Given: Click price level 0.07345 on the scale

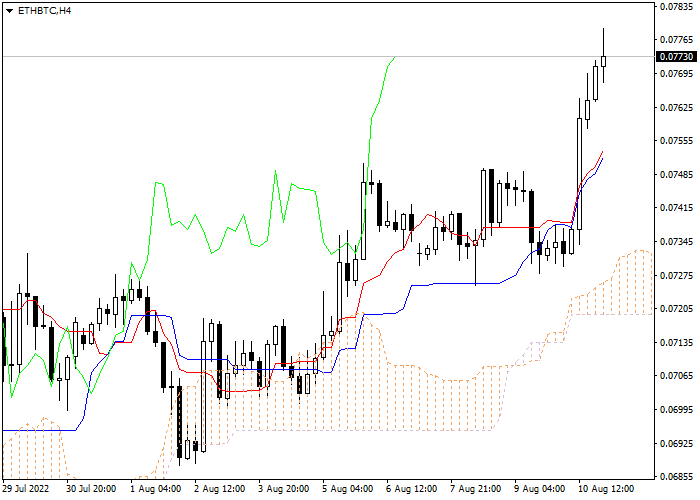Looking at the screenshot, I should (677, 242).
